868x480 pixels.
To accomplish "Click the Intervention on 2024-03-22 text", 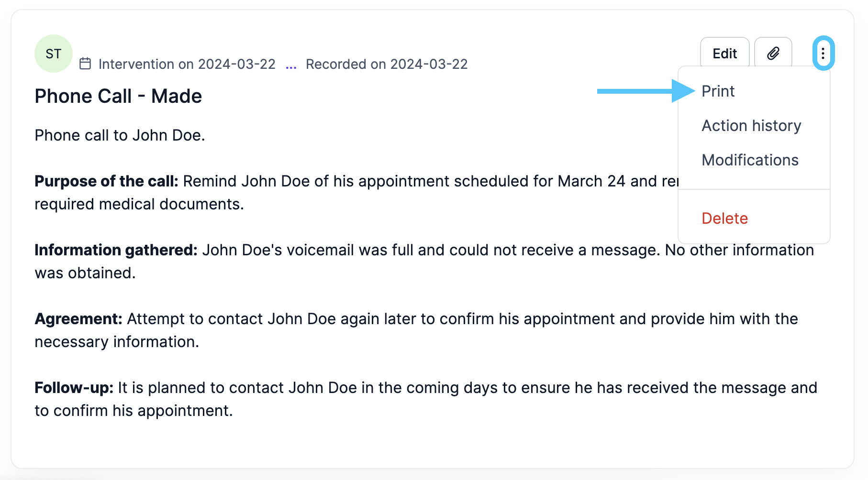I will point(187,64).
